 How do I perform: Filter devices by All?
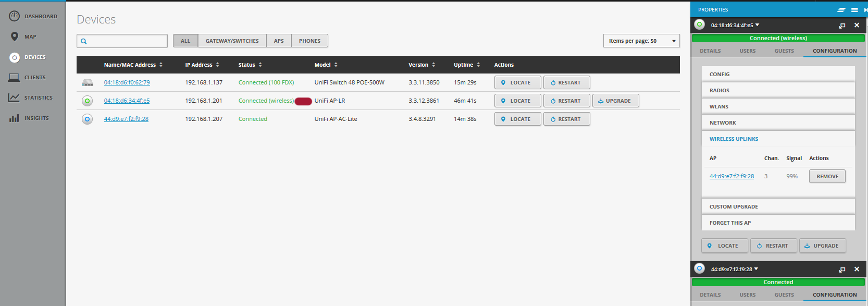coord(185,41)
